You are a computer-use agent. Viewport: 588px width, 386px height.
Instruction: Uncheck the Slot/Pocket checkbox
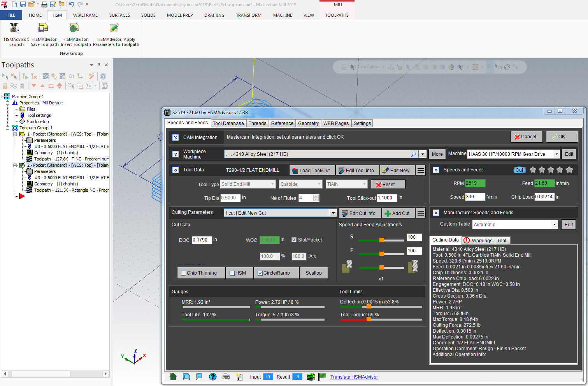click(x=294, y=240)
